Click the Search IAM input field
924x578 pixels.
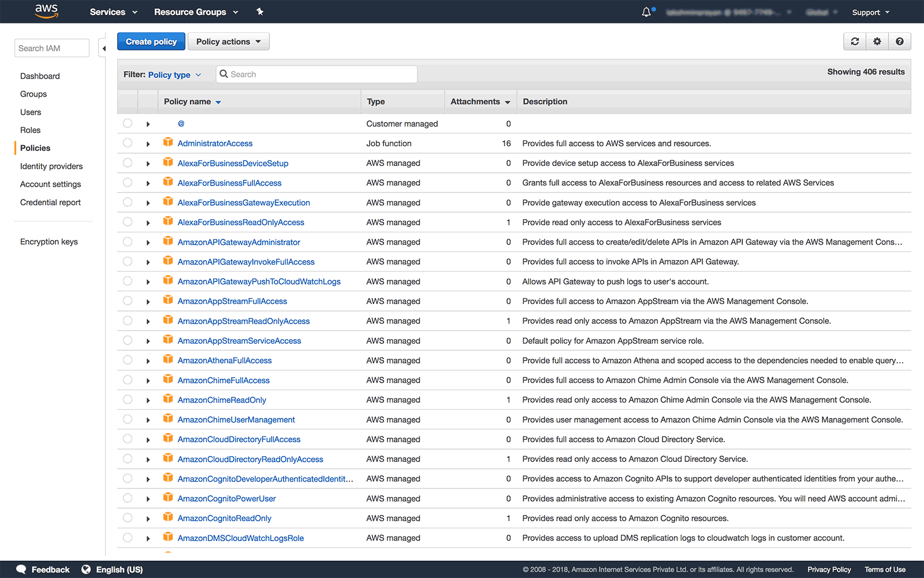coord(51,48)
